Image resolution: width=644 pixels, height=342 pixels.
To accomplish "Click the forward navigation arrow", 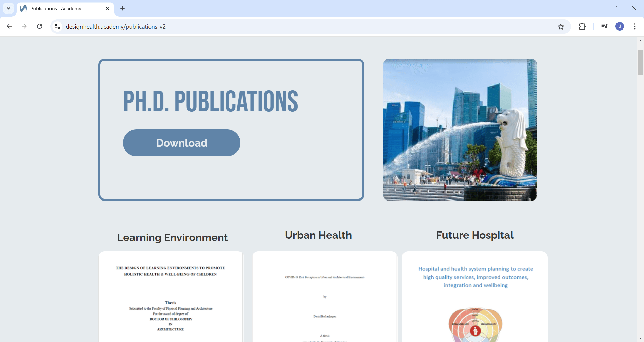I will pyautogui.click(x=24, y=26).
